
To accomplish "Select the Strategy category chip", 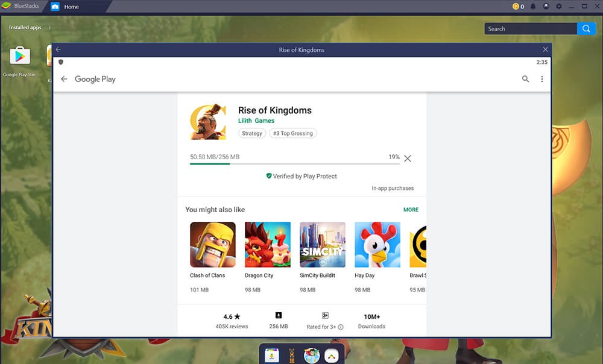I will point(252,133).
